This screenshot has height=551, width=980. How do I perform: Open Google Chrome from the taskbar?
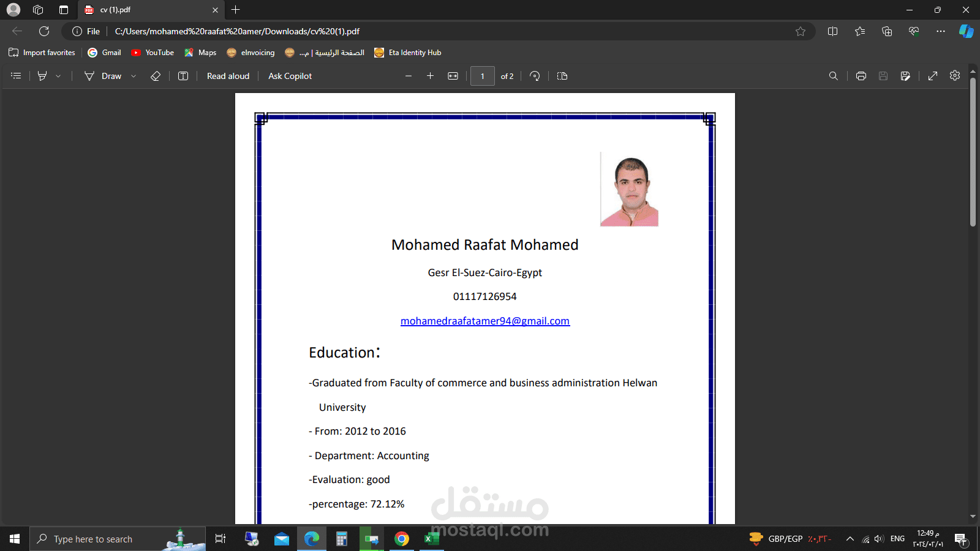pyautogui.click(x=402, y=539)
